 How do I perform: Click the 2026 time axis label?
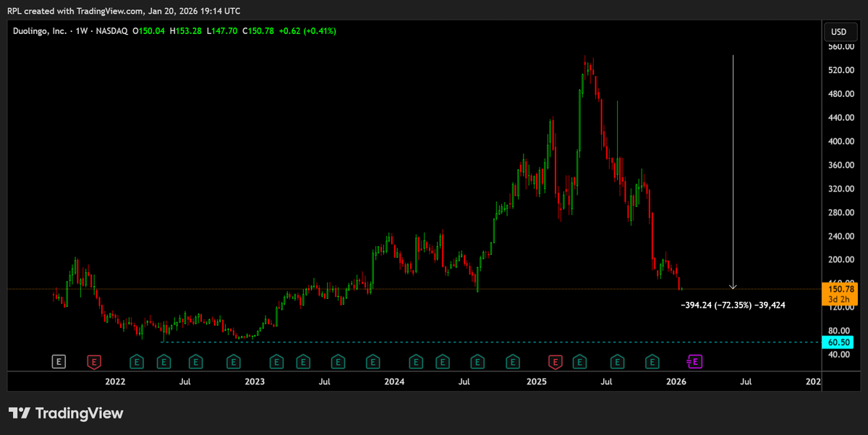point(676,381)
